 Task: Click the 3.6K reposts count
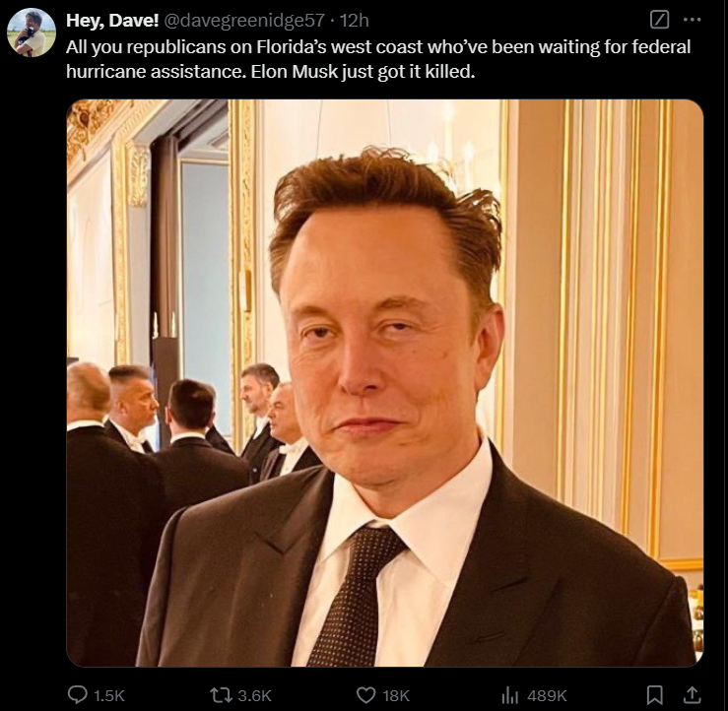(254, 695)
